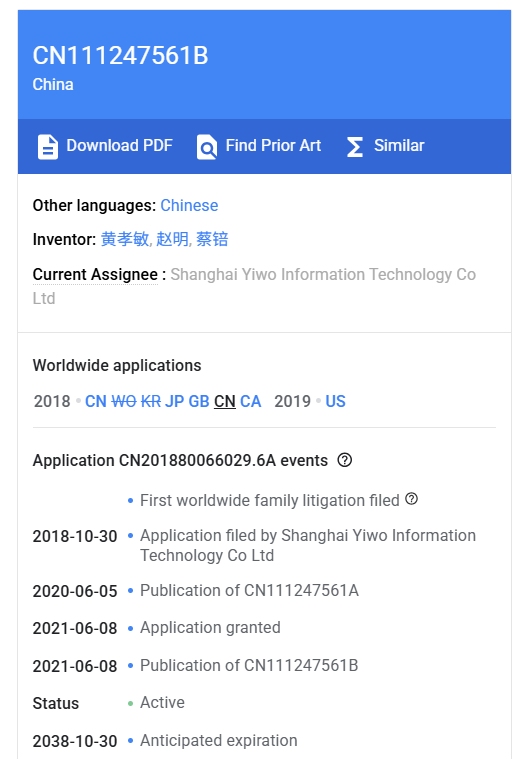This screenshot has height=759, width=527.
Task: Click the Similar sigma icon
Action: [x=355, y=147]
